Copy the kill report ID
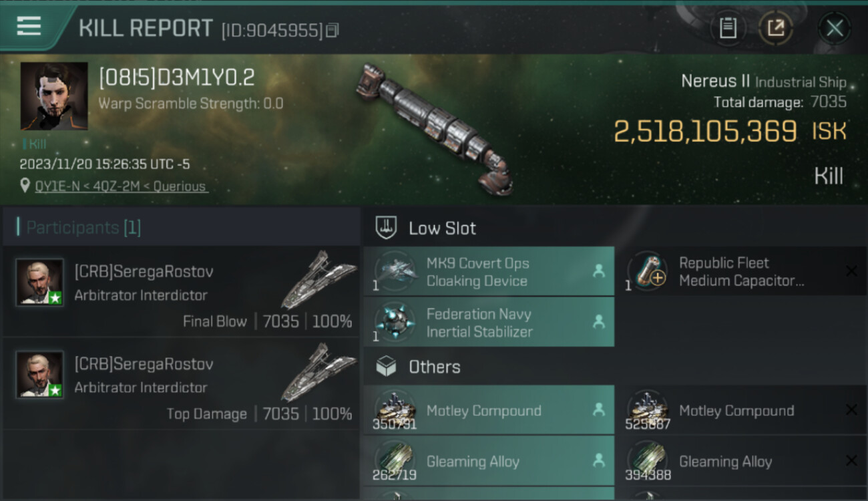Image resolution: width=868 pixels, height=501 pixels. (333, 30)
